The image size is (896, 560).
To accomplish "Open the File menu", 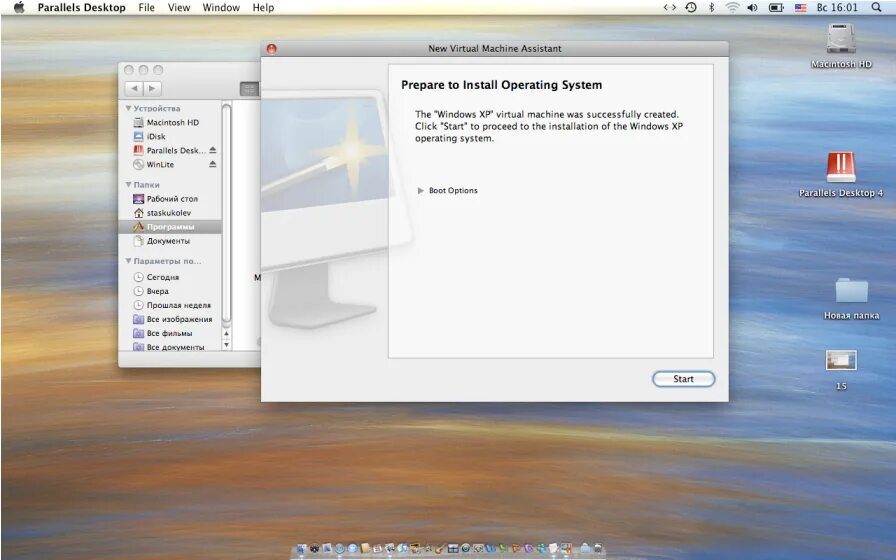I will click(x=146, y=7).
